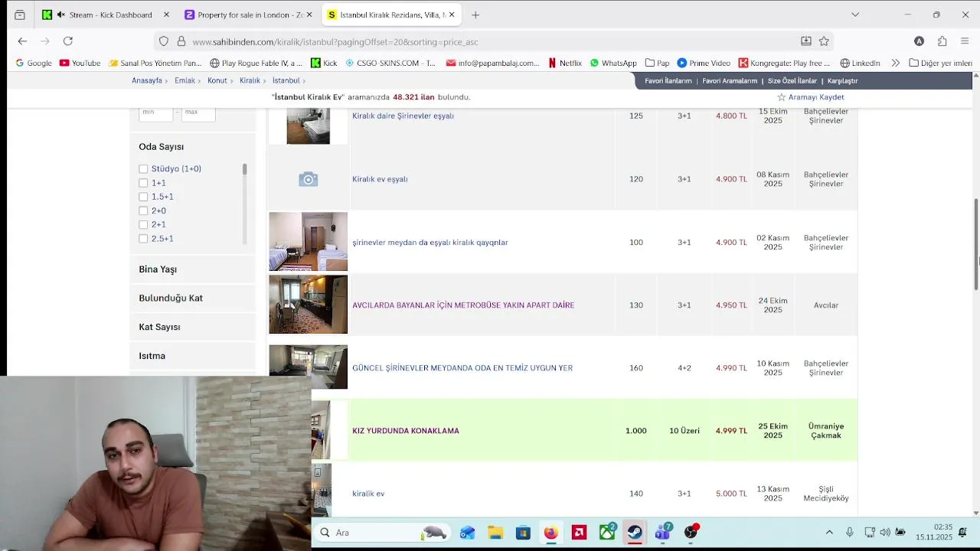Show more bookmarks with the chevron

(x=895, y=63)
